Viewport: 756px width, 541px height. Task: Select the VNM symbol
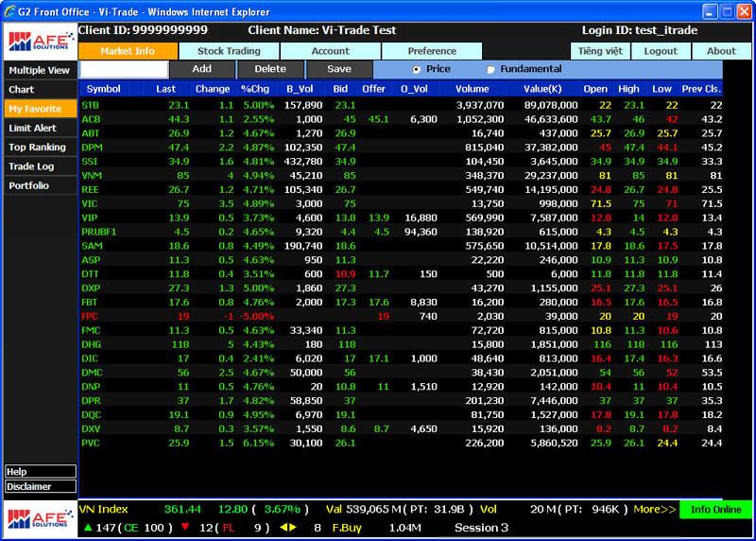92,175
